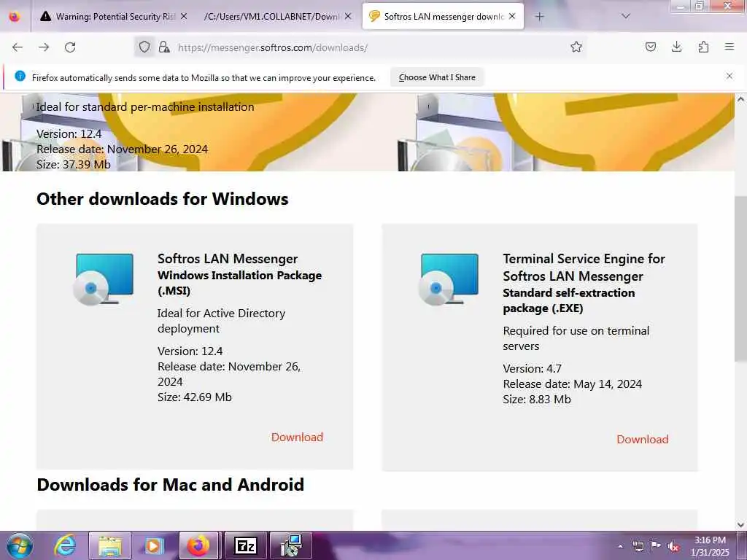Open the taskbar clock and date
Image resolution: width=747 pixels, height=560 pixels.
tap(710, 546)
